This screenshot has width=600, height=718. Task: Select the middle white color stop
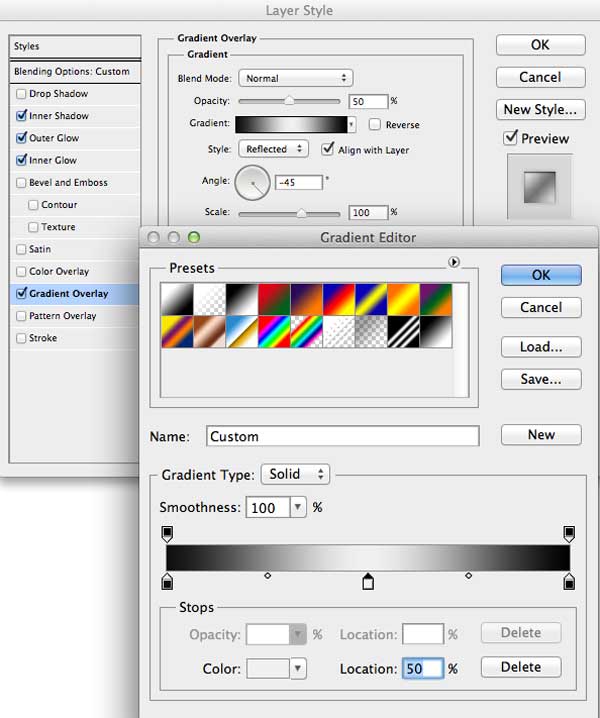368,581
